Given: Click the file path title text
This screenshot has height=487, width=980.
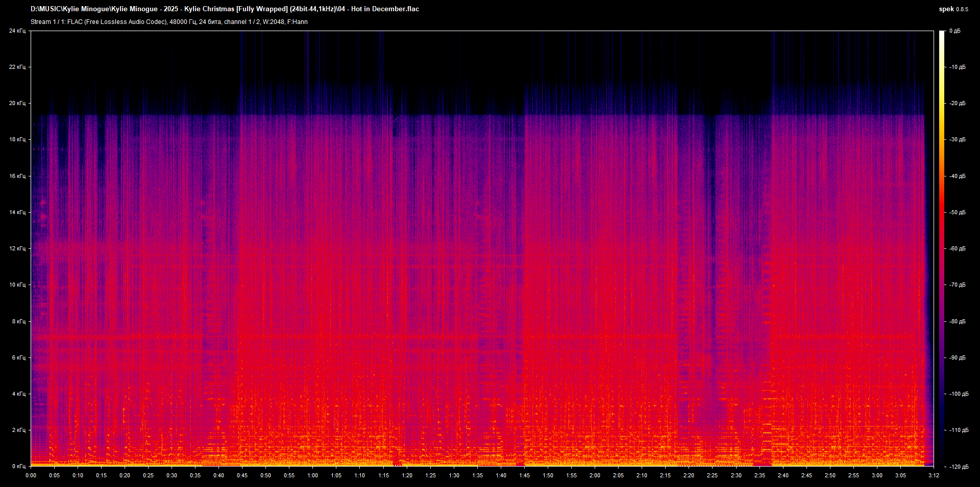Looking at the screenshot, I should click(x=225, y=9).
